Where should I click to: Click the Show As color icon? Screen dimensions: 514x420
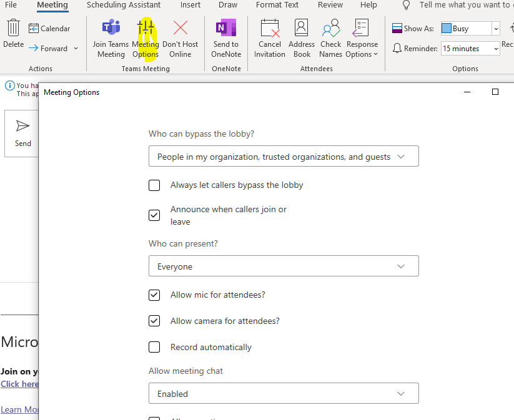pos(397,29)
